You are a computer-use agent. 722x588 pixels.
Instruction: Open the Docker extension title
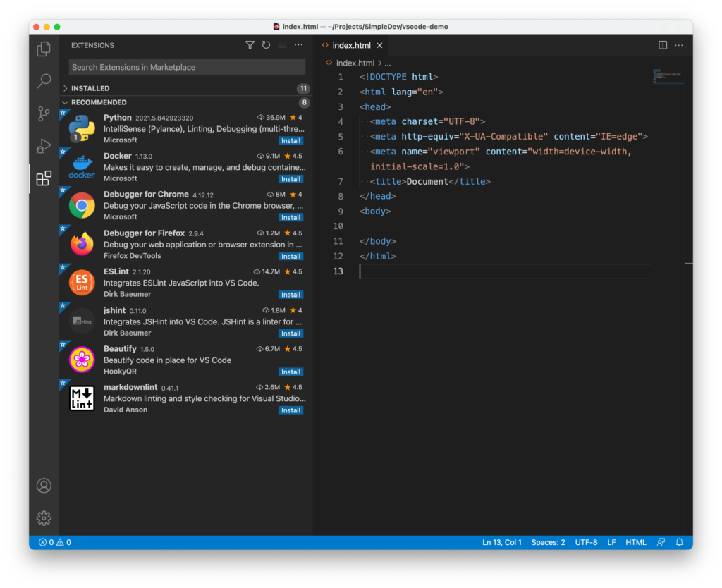118,156
